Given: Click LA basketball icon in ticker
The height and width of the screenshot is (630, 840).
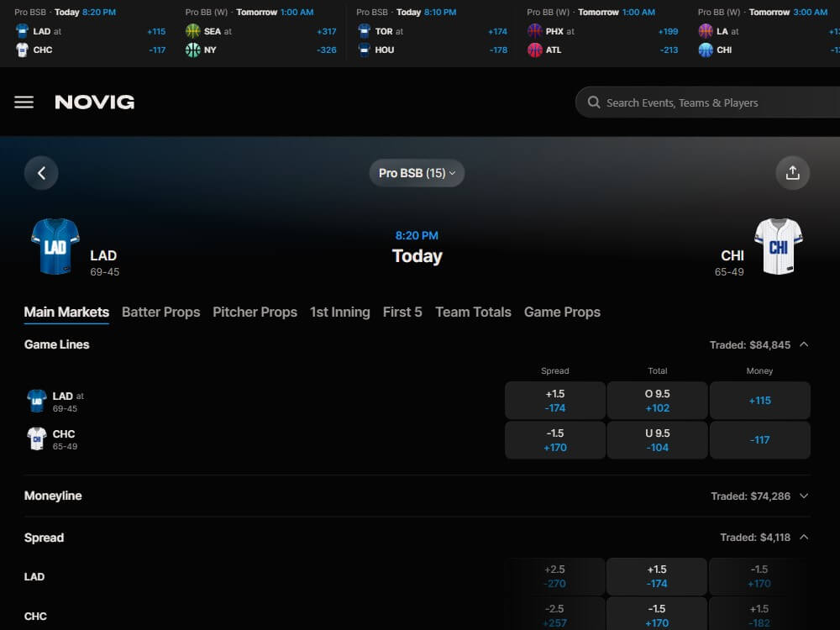Looking at the screenshot, I should coord(706,31).
